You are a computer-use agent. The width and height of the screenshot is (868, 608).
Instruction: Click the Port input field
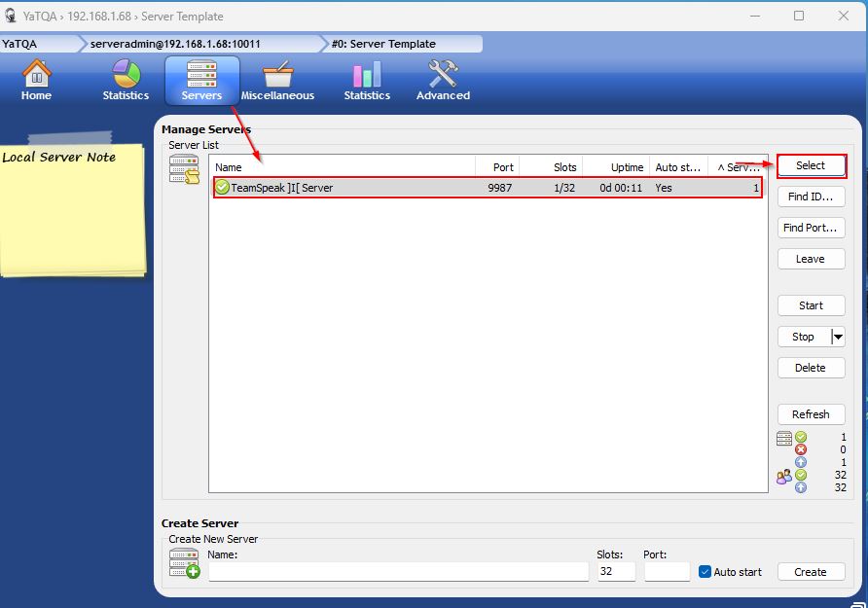pyautogui.click(x=666, y=572)
